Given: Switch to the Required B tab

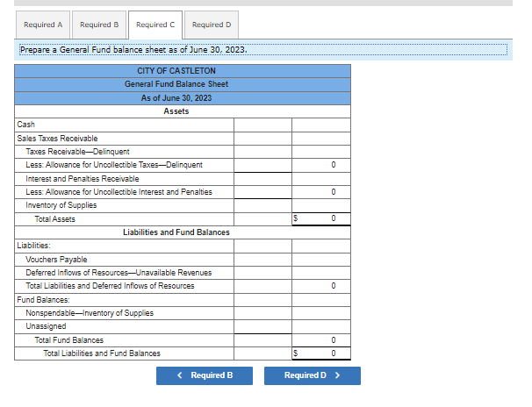Looking at the screenshot, I should 99,25.
